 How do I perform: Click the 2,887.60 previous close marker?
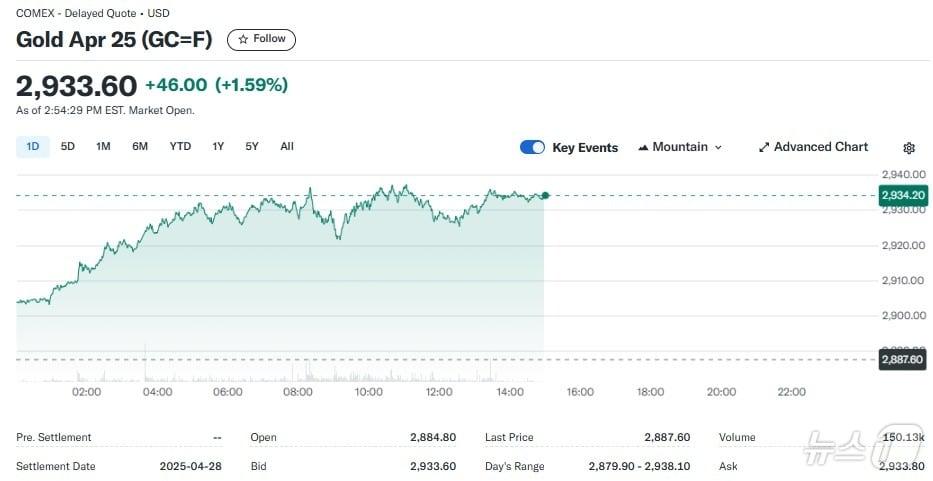tap(901, 359)
